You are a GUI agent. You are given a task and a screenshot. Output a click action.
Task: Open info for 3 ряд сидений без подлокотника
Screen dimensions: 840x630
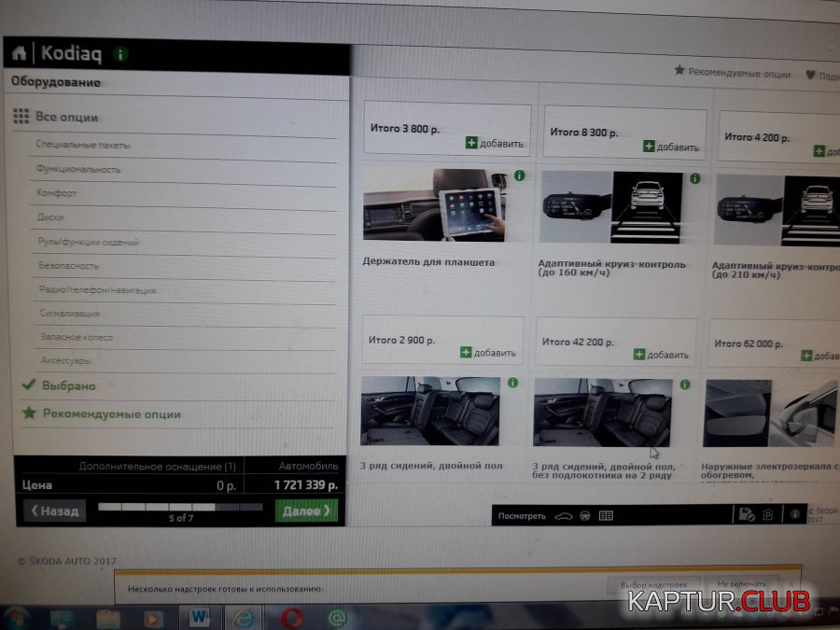click(x=685, y=385)
